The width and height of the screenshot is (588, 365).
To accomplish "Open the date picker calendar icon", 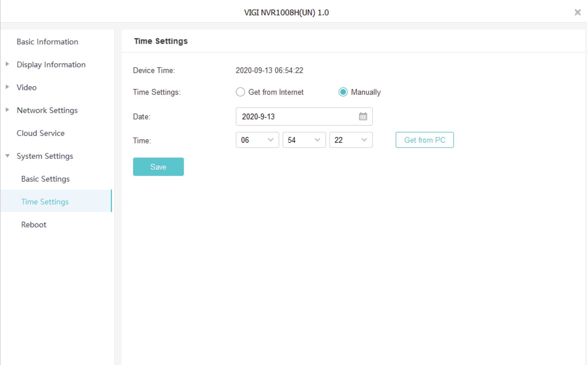I will tap(363, 116).
